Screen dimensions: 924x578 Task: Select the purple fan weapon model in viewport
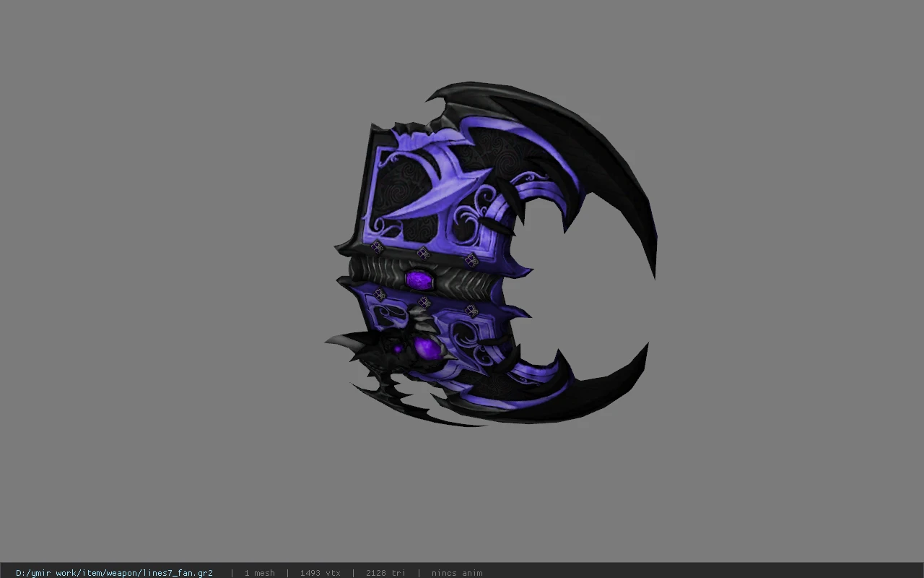click(x=491, y=254)
